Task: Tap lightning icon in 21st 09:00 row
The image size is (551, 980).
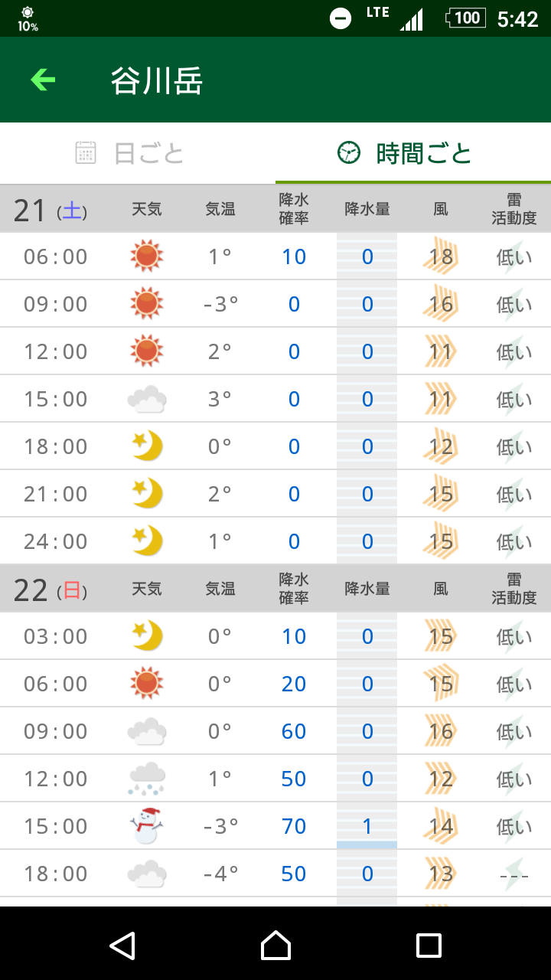Action: point(514,304)
